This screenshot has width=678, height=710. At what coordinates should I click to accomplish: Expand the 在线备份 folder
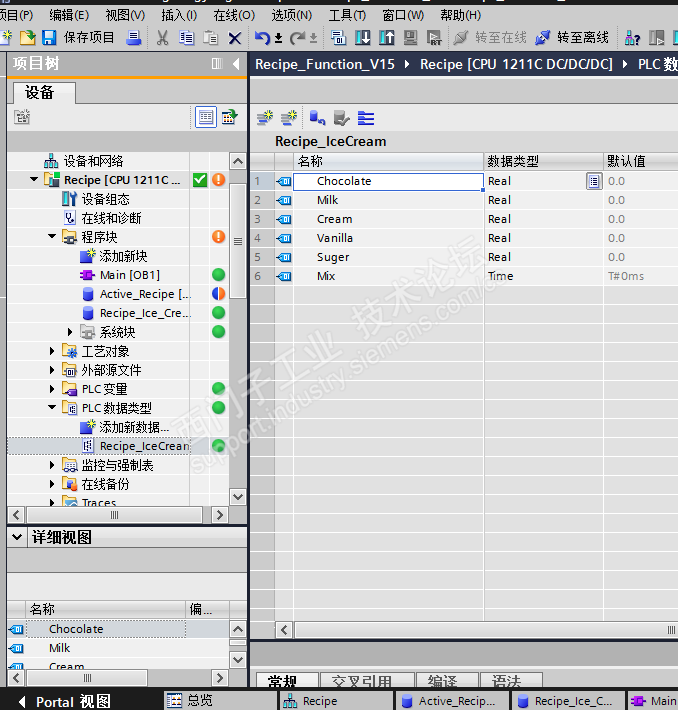click(52, 484)
